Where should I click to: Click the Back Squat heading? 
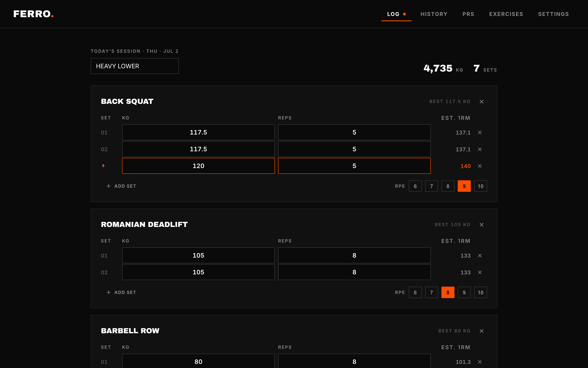[127, 101]
